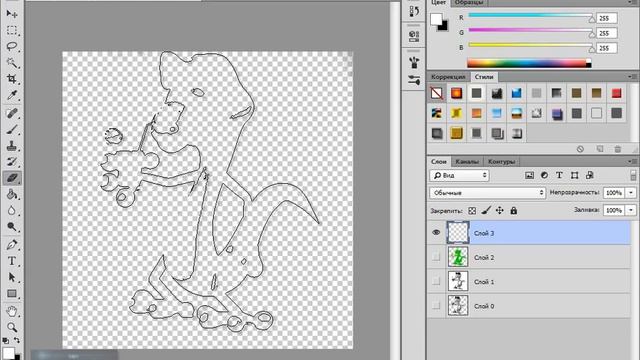Open the Styles panel options menu
The width and height of the screenshot is (640, 360).
pyautogui.click(x=632, y=77)
